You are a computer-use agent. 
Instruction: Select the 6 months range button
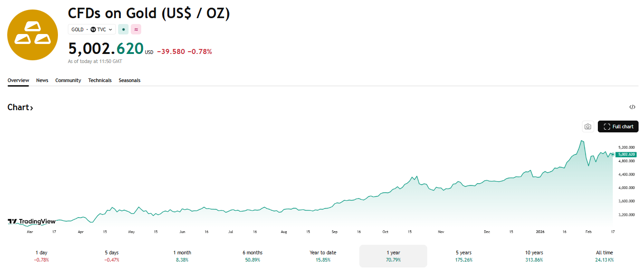point(253,256)
